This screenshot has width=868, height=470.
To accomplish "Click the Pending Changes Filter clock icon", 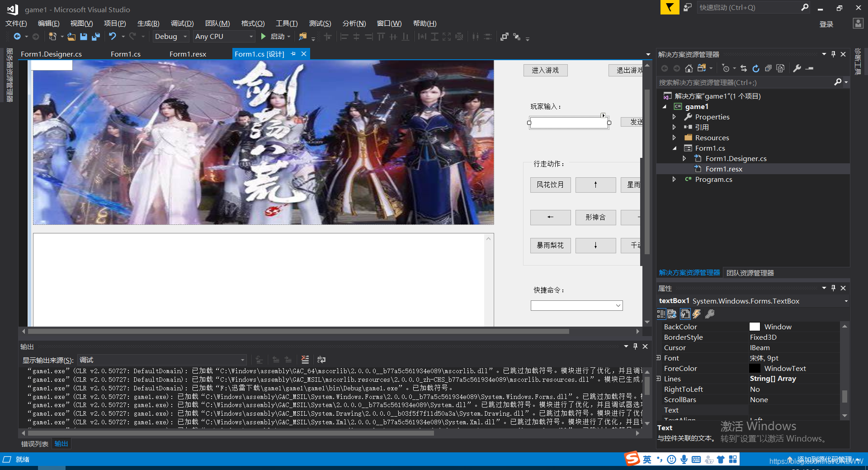I will [x=726, y=68].
